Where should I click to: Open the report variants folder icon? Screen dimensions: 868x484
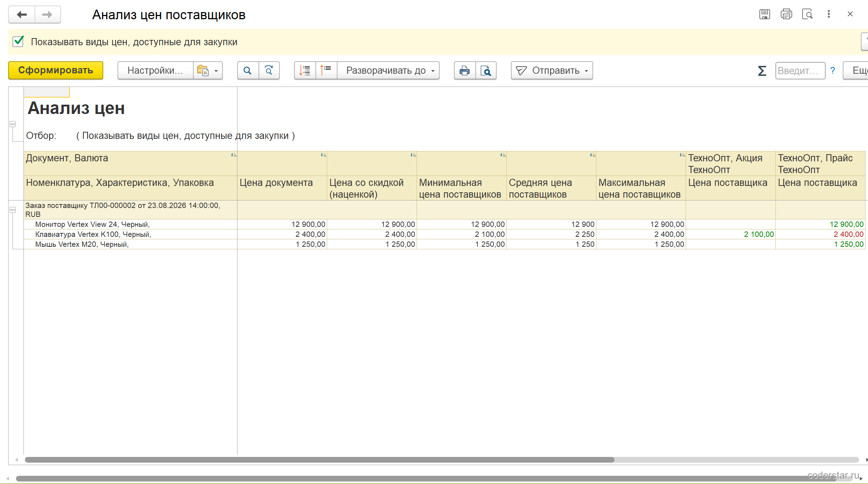[203, 71]
